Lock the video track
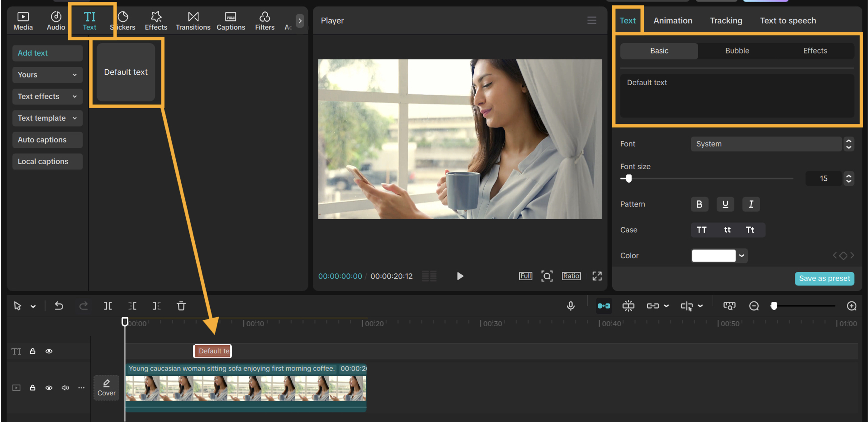Screen dimensions: 868x422 tap(33, 388)
